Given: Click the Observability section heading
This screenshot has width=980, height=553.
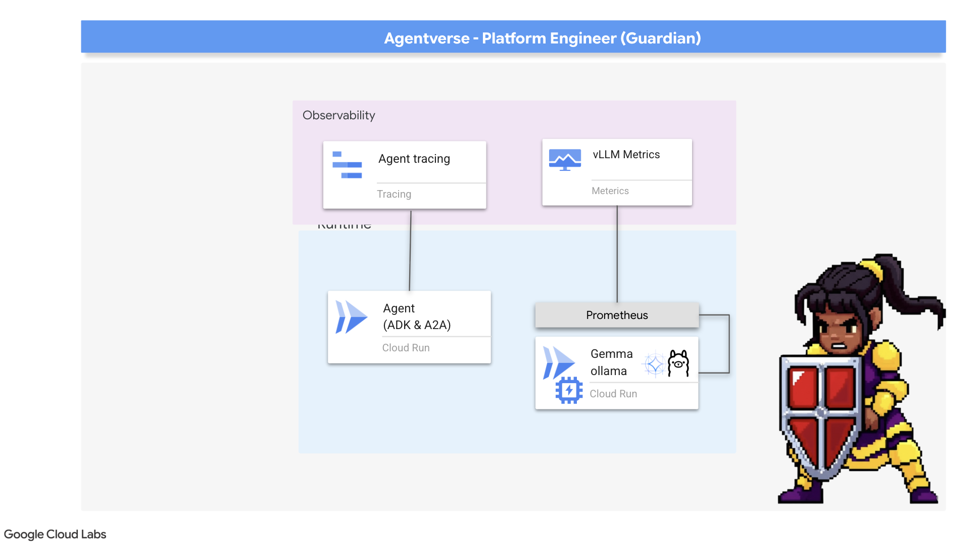Looking at the screenshot, I should (338, 115).
